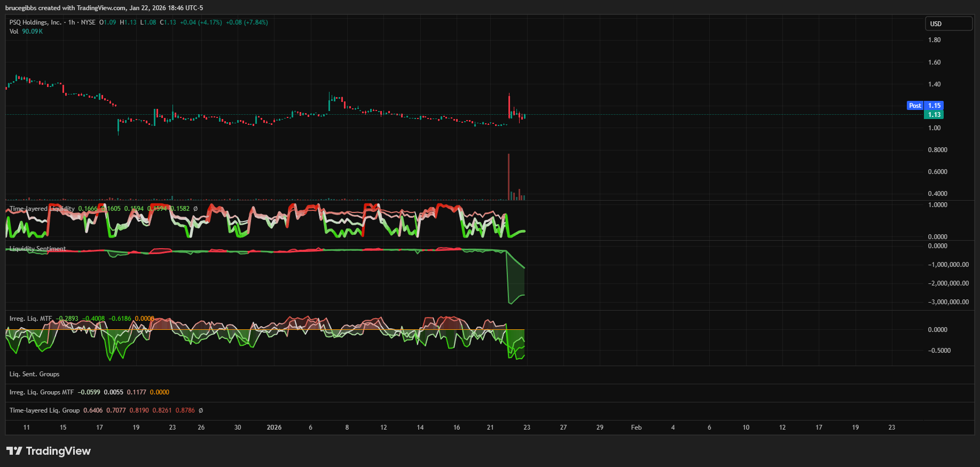Image resolution: width=980 pixels, height=467 pixels.
Task: Click the 1.80 level on the price scale
Action: (x=934, y=40)
